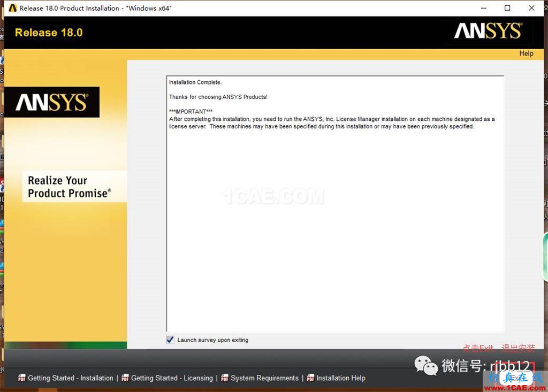Screen dimensions: 548x392
Task: Click PDF icon beside Installation Help
Action: tap(310, 378)
